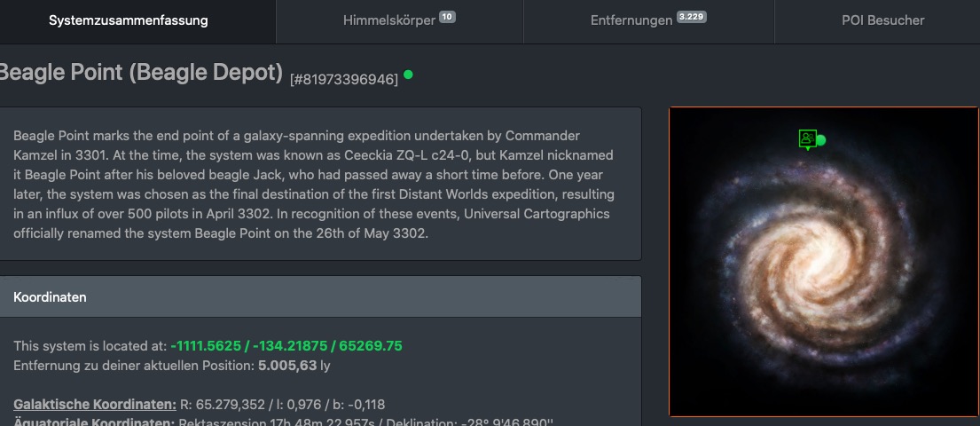Click the green position dot on galaxy map
Screen dimensions: 980x426
click(820, 140)
